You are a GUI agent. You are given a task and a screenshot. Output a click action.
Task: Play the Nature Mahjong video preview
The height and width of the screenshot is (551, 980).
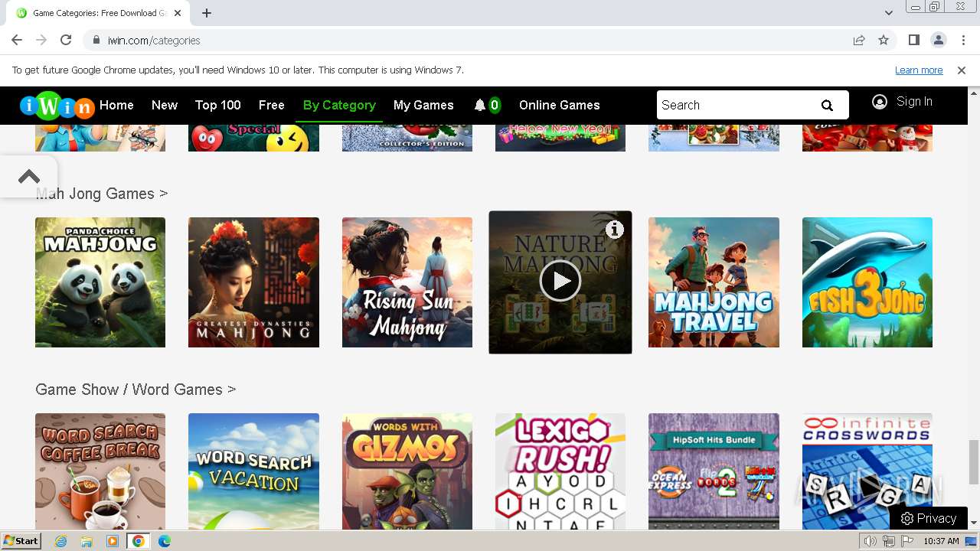(560, 281)
